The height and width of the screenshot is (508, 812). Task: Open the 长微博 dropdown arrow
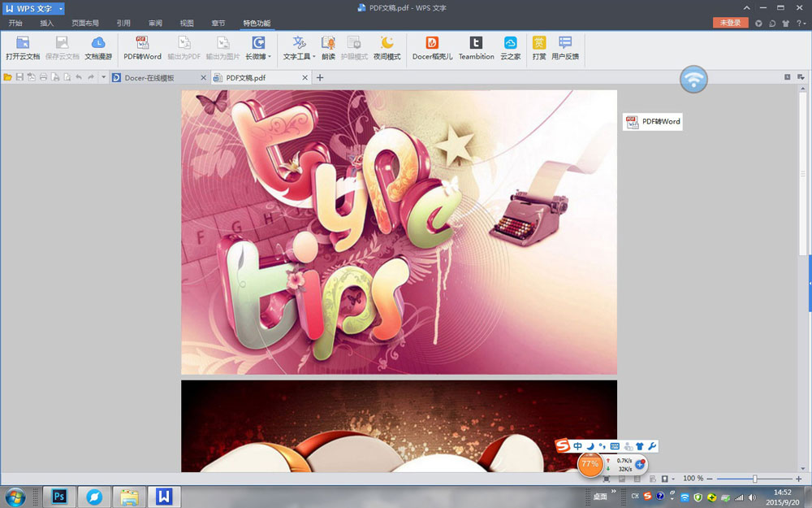pos(270,57)
